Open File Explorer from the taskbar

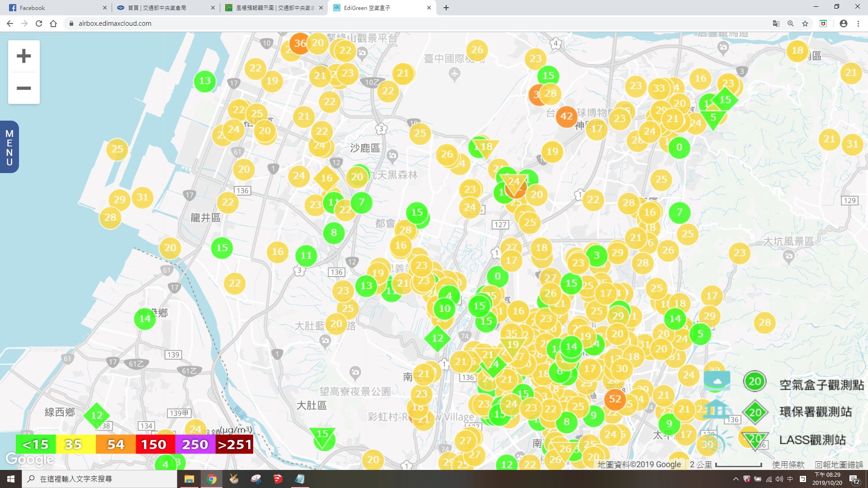pyautogui.click(x=189, y=479)
